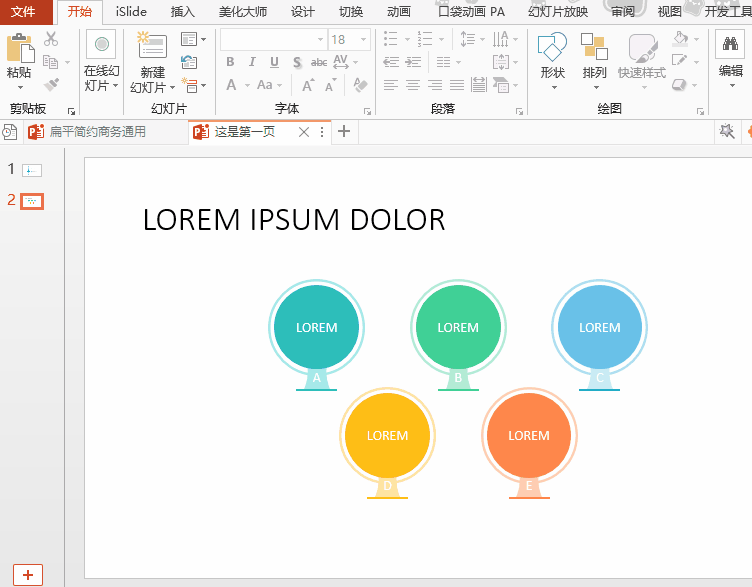Screen dimensions: 752x587
Task: Switch to the 插入 (Insert) tab
Action: pos(183,12)
